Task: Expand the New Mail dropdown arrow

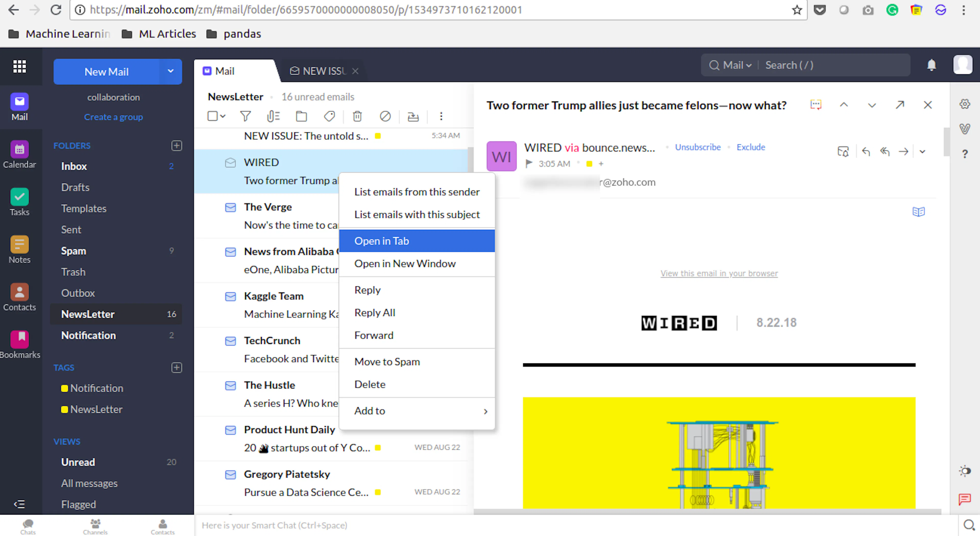Action: click(x=170, y=71)
